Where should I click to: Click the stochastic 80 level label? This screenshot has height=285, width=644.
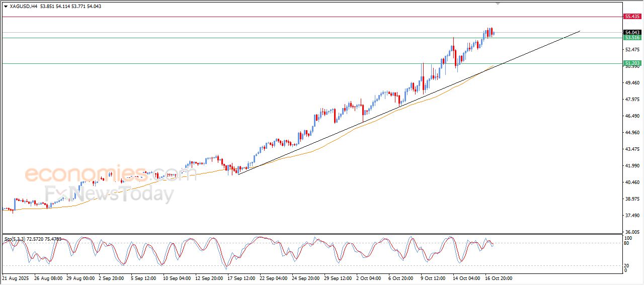(627, 243)
